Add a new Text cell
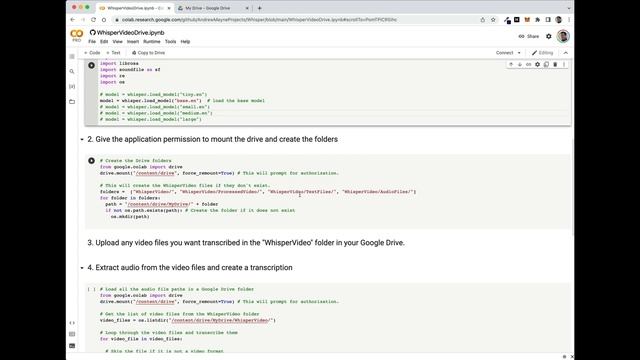 pyautogui.click(x=113, y=53)
